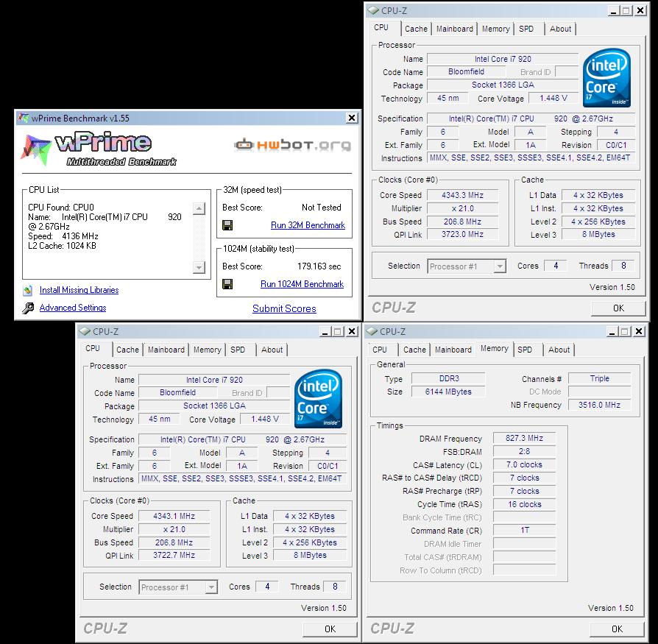Click the 179.163 sec best score in wPrime
658x644 pixels.
(x=319, y=266)
